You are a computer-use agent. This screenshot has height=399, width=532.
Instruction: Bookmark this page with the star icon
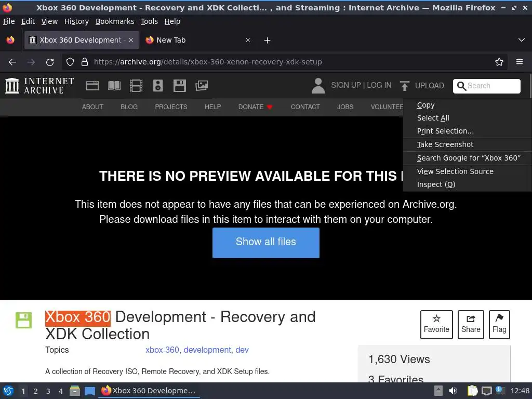(x=499, y=62)
